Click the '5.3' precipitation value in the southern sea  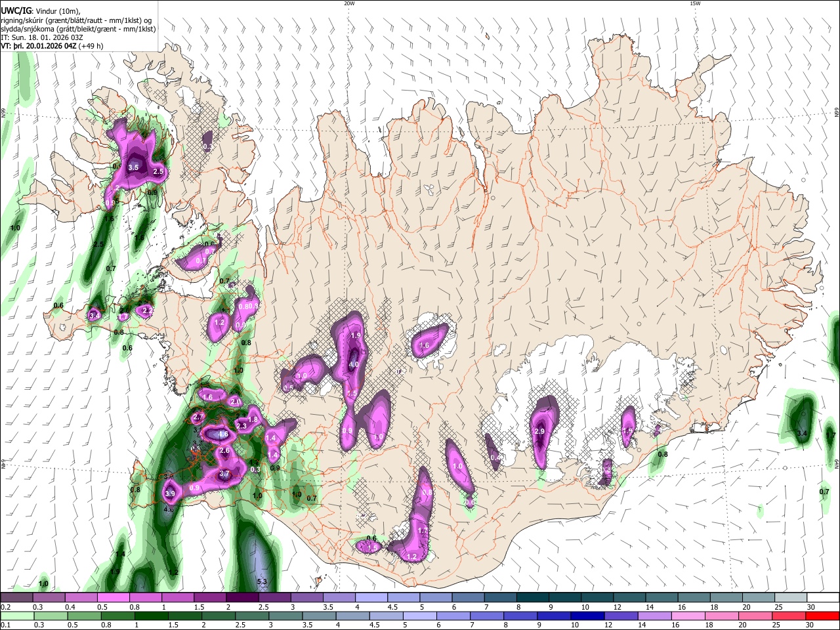[x=262, y=581]
